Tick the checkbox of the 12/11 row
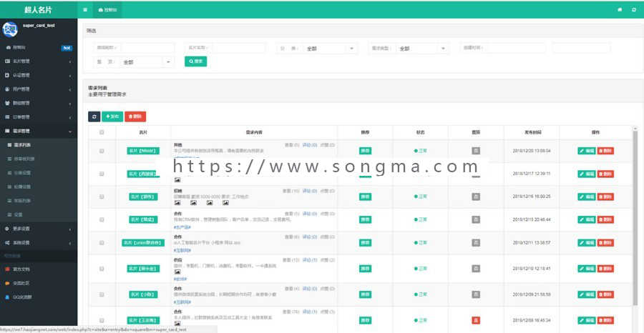The height and width of the screenshot is (333, 644). 102,242
